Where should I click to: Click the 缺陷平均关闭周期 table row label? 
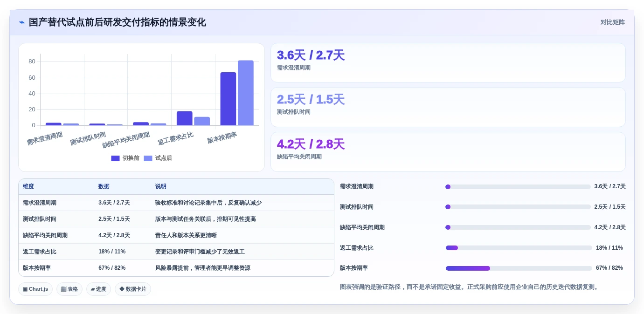point(45,235)
